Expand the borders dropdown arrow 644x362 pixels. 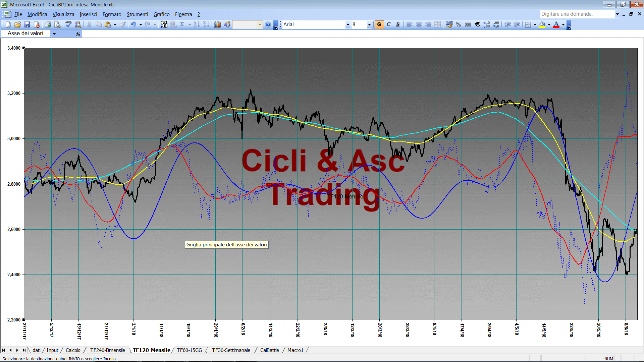[x=535, y=24]
